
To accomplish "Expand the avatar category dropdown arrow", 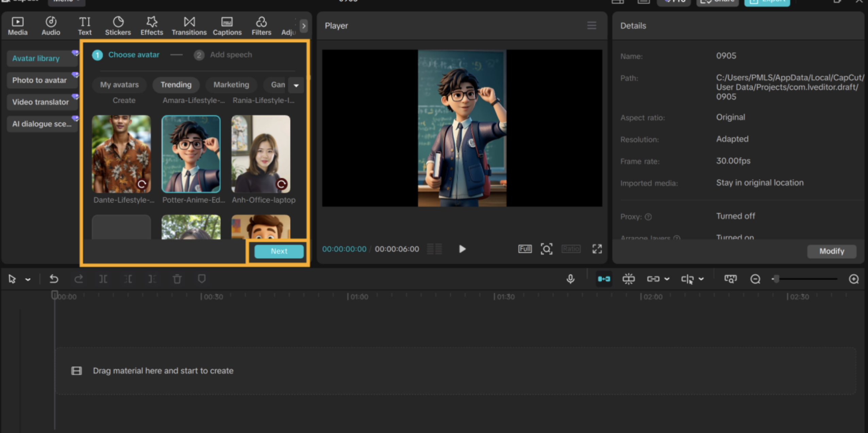I will tap(296, 85).
